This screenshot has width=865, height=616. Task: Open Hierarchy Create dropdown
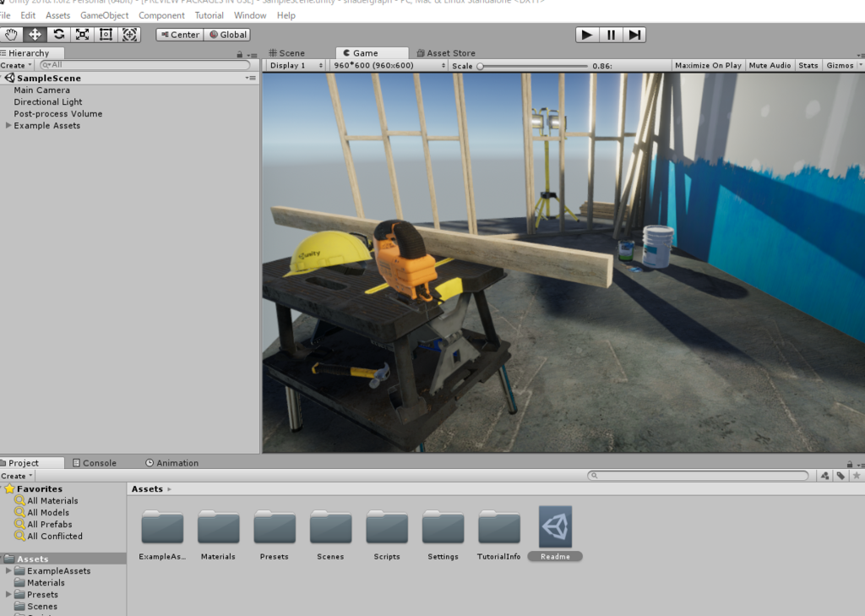click(x=17, y=65)
